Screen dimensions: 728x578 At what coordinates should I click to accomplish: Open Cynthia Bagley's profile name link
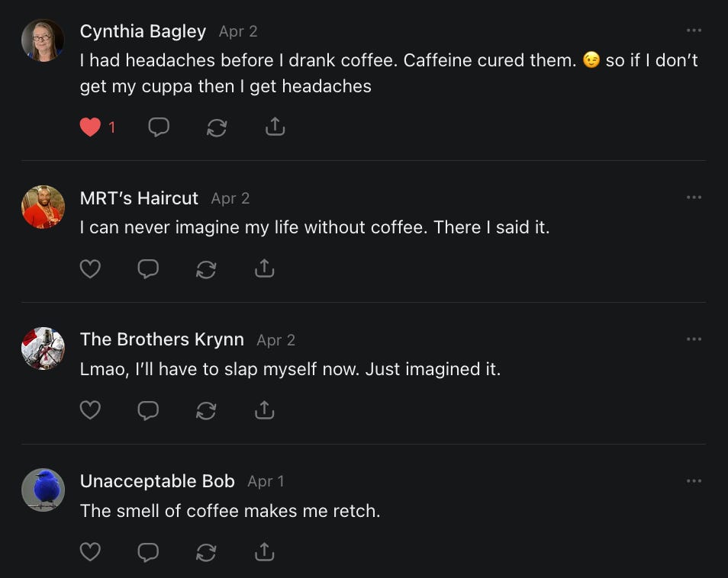143,31
